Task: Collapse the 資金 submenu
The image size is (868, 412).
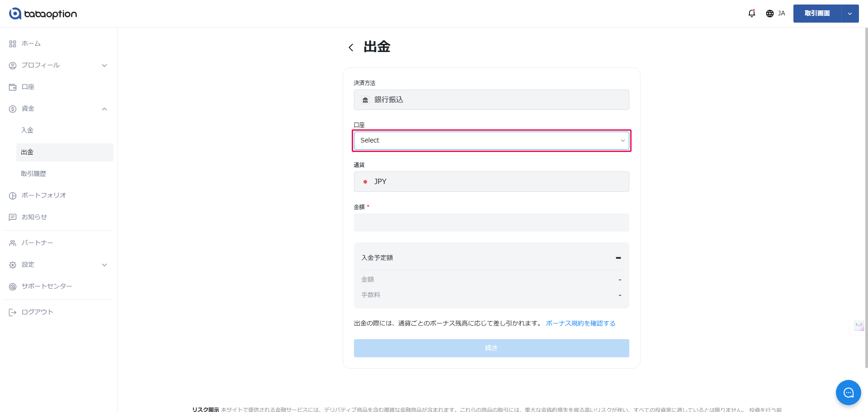Action: [104, 109]
